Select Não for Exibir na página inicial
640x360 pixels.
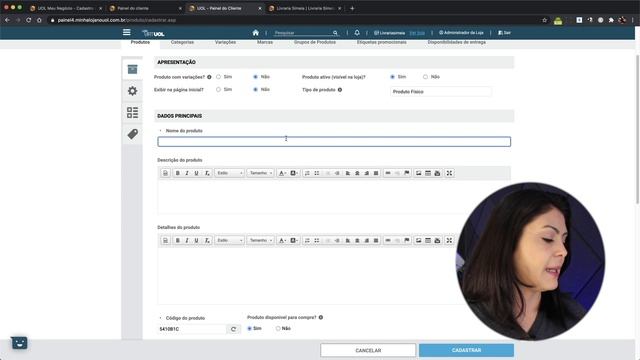(256, 89)
